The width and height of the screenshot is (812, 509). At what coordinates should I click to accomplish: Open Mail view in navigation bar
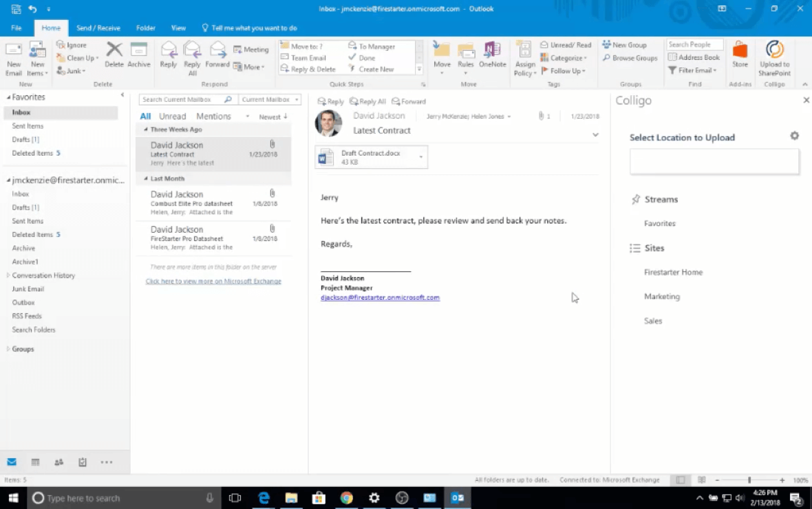(x=12, y=462)
